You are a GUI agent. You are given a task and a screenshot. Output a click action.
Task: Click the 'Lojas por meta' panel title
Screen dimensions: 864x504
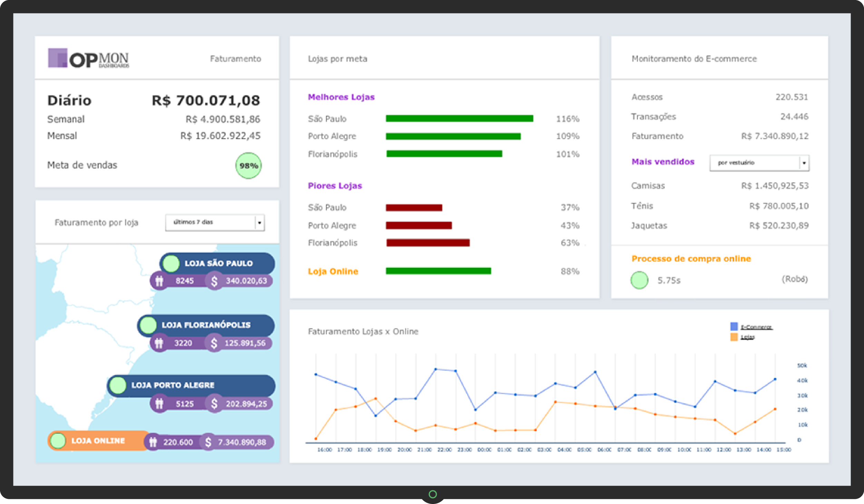tap(338, 59)
